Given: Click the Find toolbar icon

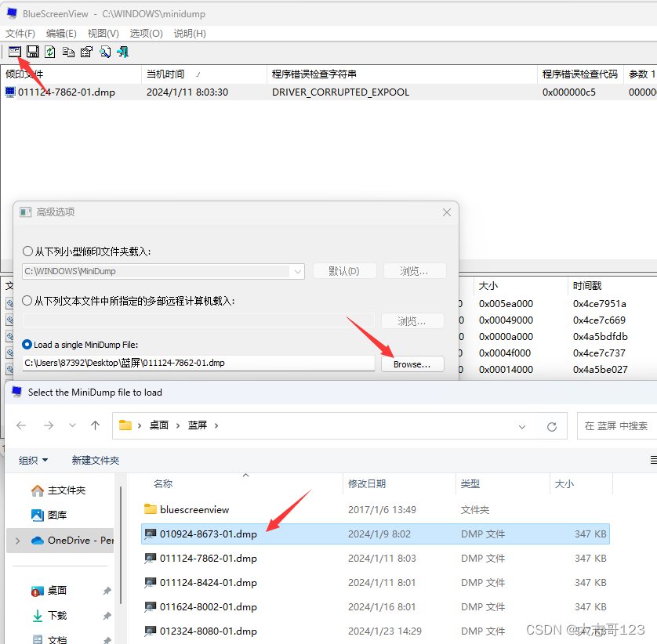Looking at the screenshot, I should coord(105,52).
